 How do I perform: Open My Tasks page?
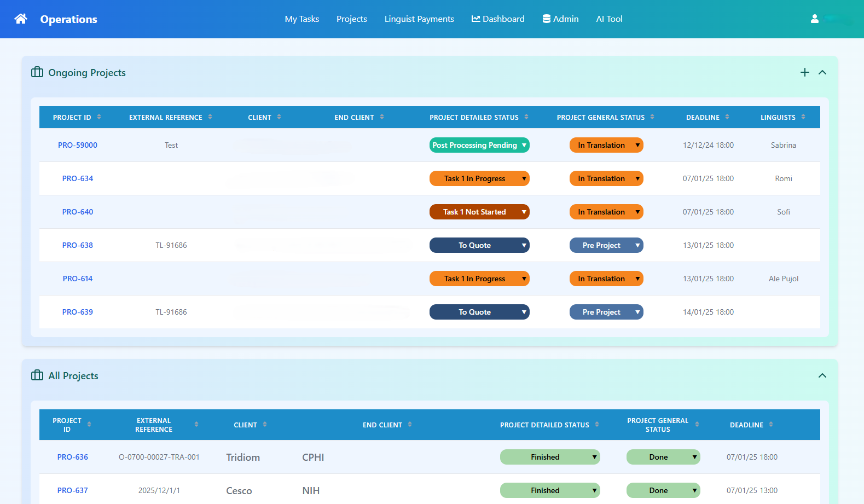(x=302, y=19)
